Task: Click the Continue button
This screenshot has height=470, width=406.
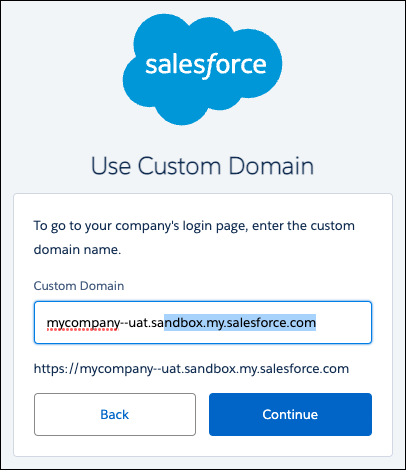Action: 290,414
